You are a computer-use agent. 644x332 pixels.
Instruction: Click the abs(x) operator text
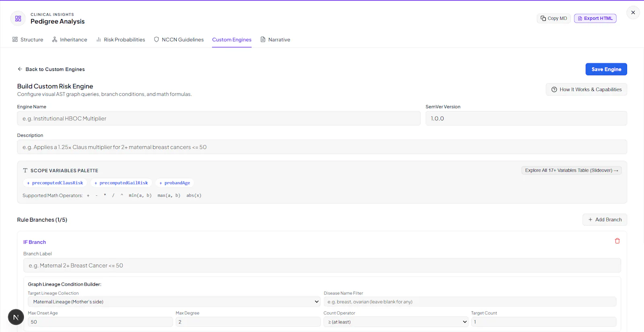194,195
